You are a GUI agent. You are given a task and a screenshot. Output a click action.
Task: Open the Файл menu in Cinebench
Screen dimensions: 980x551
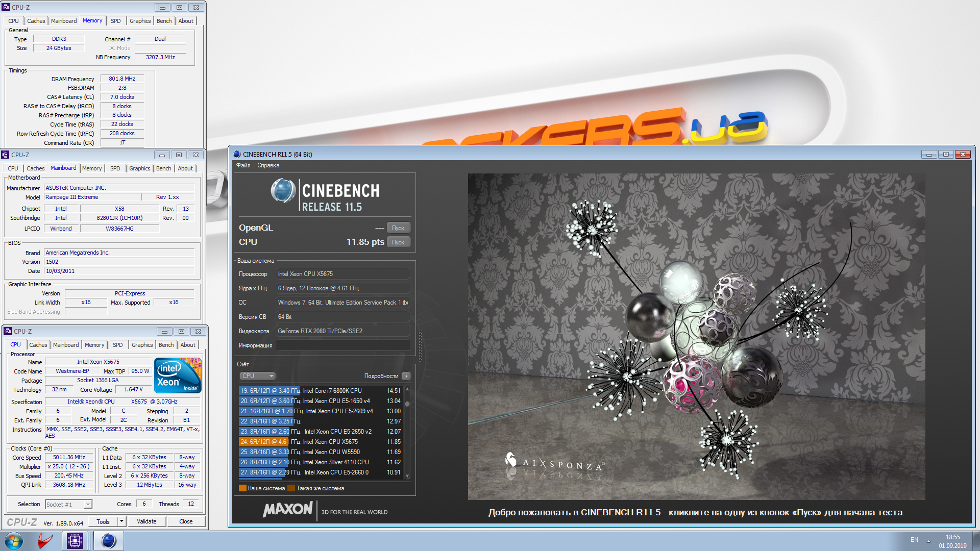(243, 165)
